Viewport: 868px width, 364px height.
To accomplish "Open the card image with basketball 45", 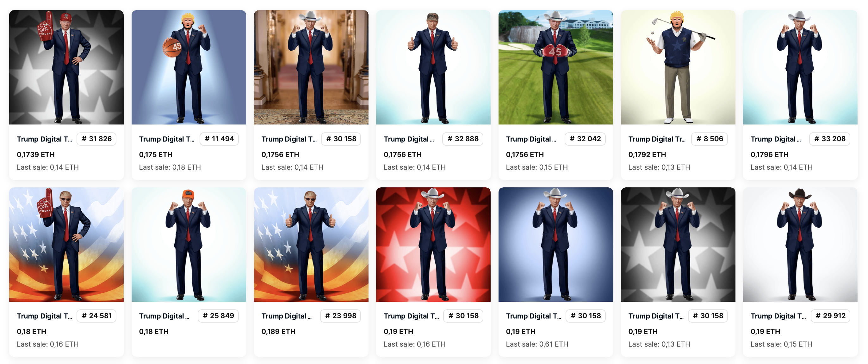I will (x=189, y=67).
